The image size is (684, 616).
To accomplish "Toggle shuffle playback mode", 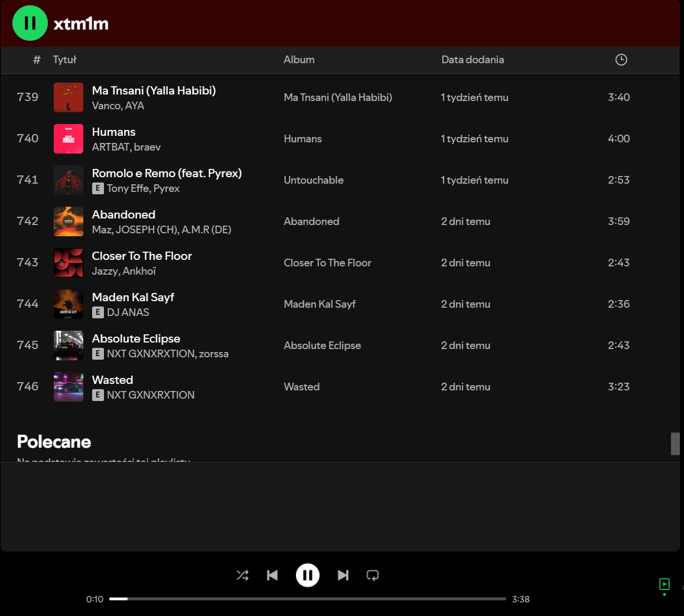I will click(242, 575).
